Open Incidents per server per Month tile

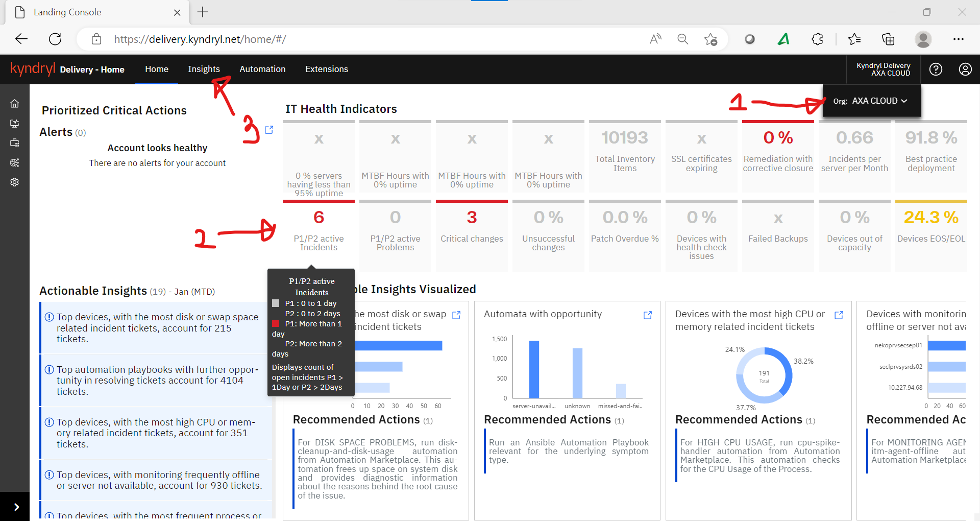click(854, 156)
